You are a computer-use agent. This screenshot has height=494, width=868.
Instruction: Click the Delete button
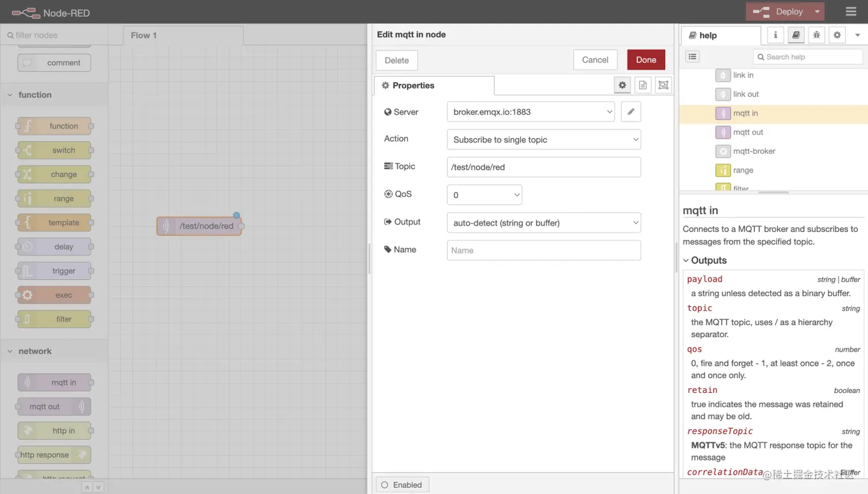pyautogui.click(x=396, y=60)
